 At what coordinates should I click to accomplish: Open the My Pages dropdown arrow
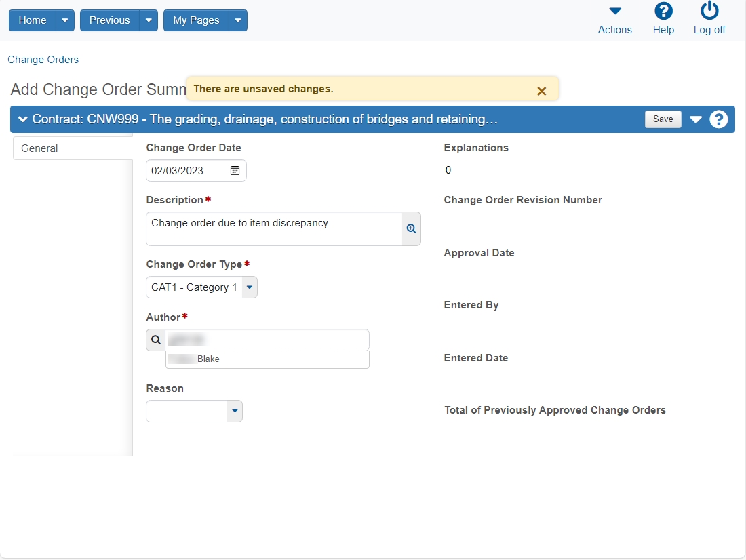click(238, 20)
